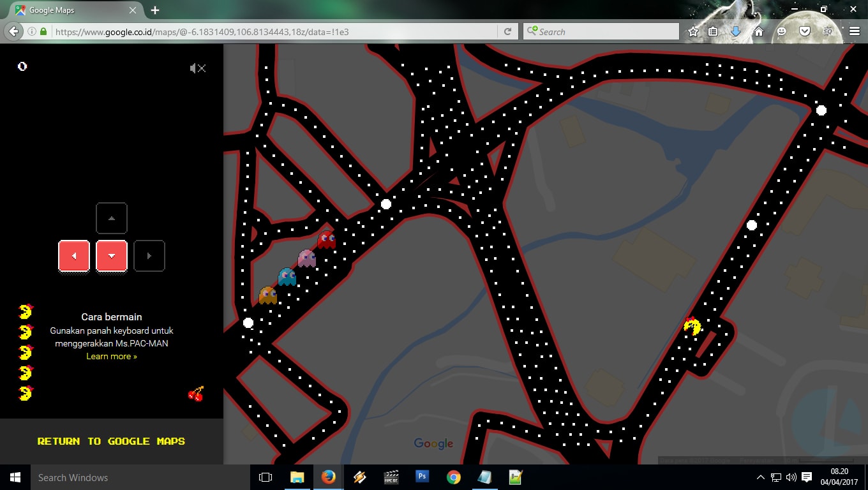Click the power pellet above Ms. PAC-MAN on the right diagonal road
Screen dimensions: 868x490
[752, 225]
